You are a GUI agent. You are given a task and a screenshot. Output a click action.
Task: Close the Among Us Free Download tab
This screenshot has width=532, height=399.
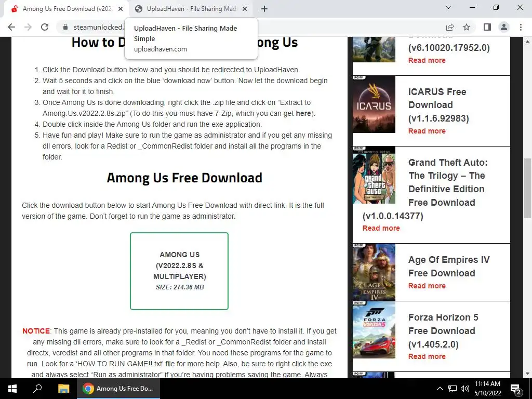(121, 9)
